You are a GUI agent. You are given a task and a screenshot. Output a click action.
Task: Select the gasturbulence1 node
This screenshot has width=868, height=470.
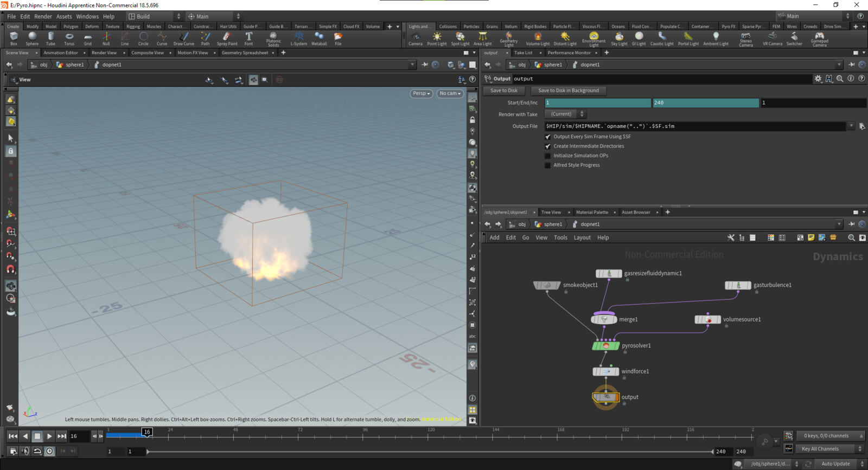738,285
